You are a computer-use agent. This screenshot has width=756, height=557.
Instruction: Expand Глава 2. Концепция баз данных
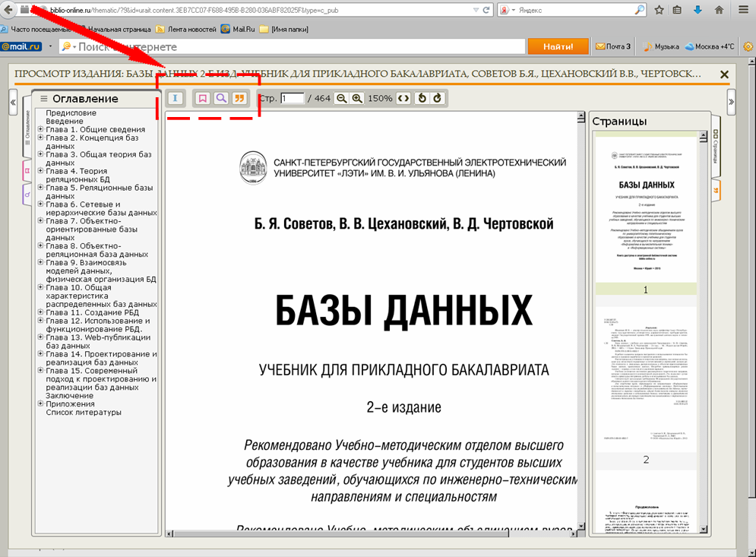click(41, 138)
